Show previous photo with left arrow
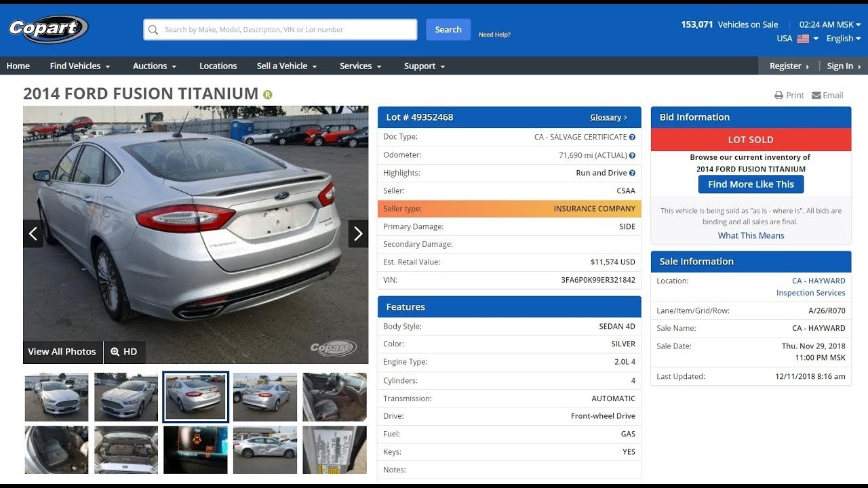This screenshot has width=868, height=488. (x=33, y=234)
